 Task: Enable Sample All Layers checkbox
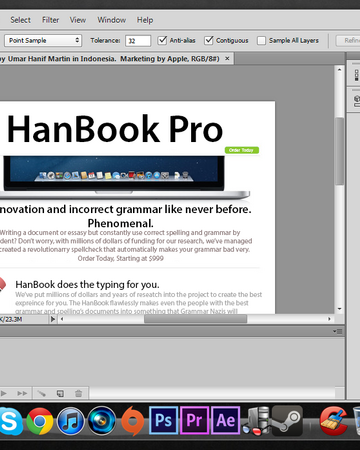[x=261, y=41]
